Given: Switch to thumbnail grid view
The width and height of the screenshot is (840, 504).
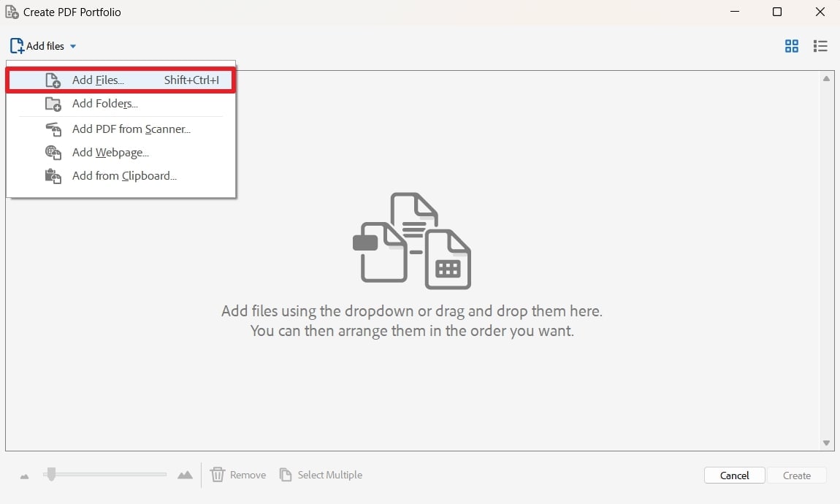Looking at the screenshot, I should pyautogui.click(x=791, y=46).
